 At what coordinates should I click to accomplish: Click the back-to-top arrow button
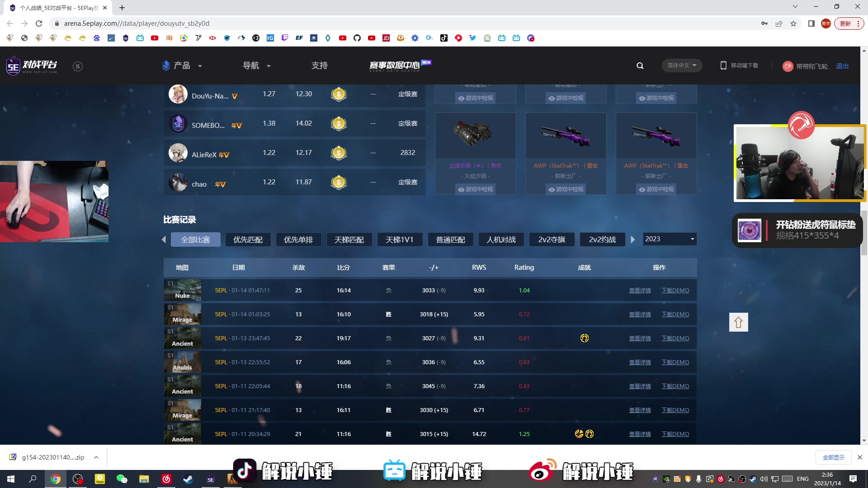(x=738, y=322)
